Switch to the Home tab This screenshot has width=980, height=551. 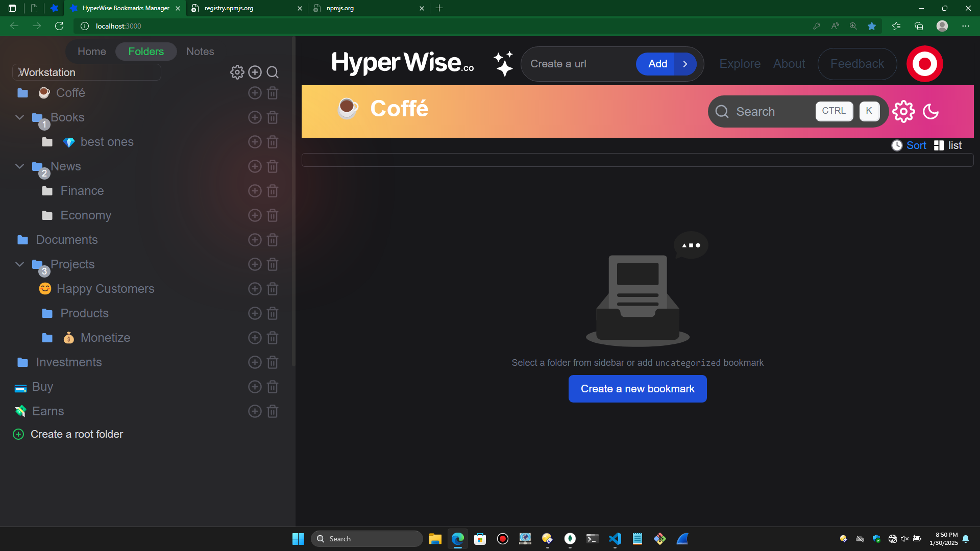[x=92, y=52]
